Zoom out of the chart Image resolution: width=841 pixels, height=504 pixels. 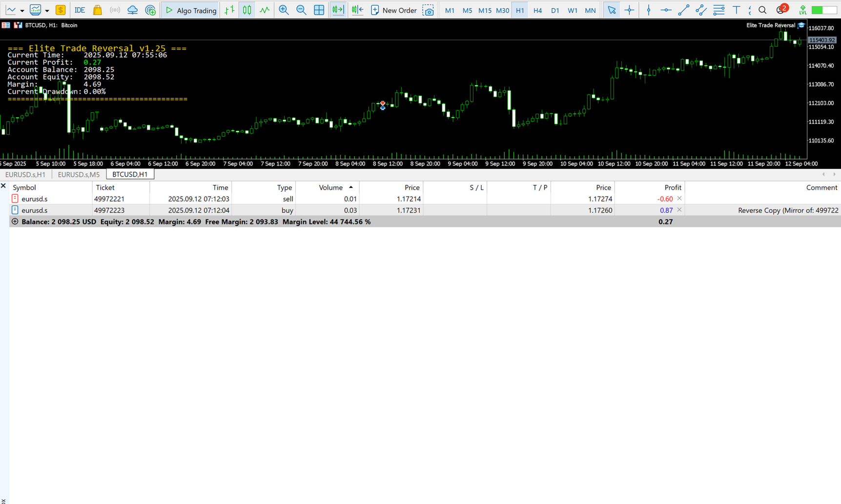pyautogui.click(x=301, y=10)
